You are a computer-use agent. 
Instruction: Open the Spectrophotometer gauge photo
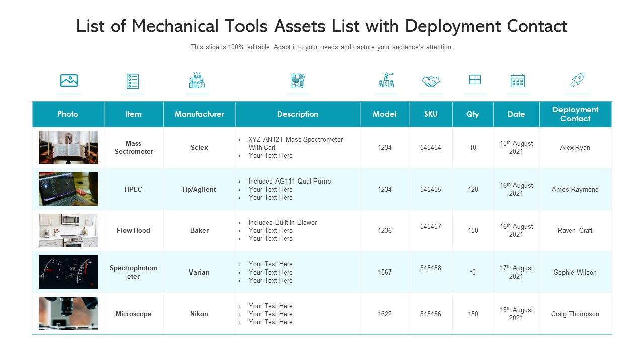click(x=68, y=272)
